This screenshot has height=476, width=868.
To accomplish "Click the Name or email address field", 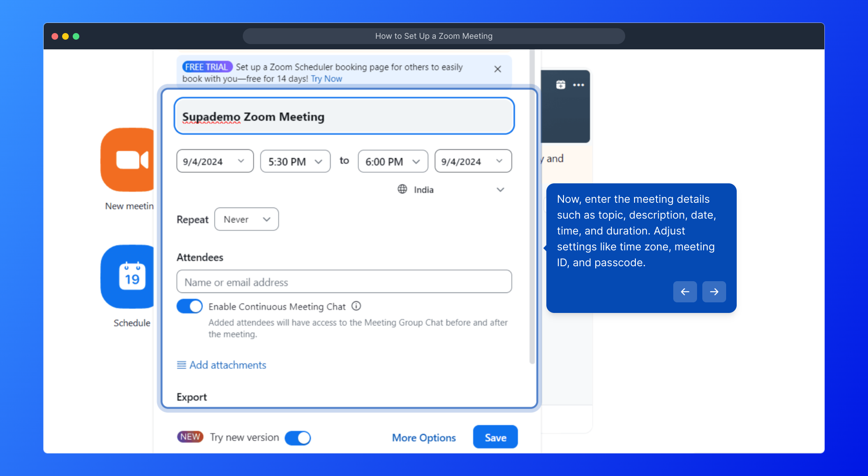I will (344, 282).
